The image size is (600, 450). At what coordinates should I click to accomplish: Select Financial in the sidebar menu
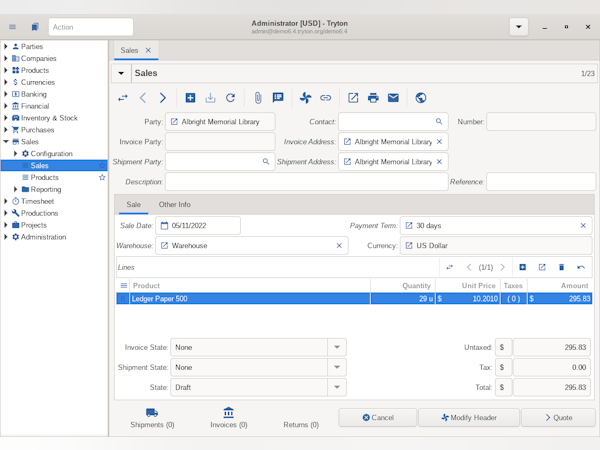click(x=34, y=106)
